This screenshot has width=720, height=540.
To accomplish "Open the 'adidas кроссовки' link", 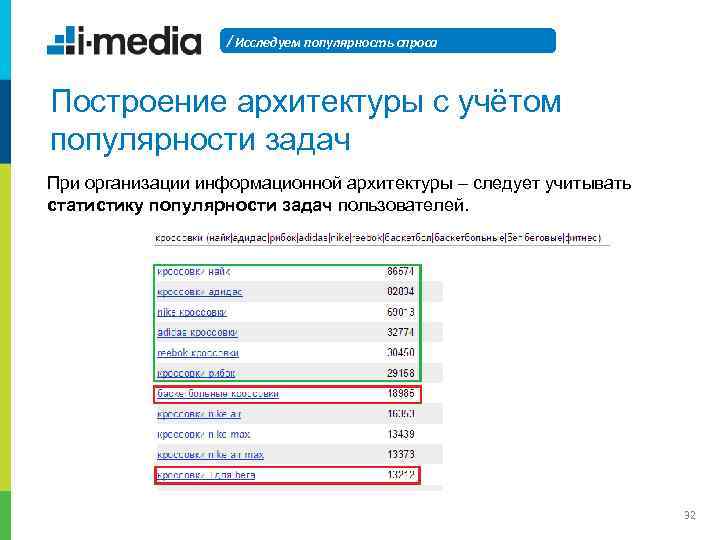I will point(197,332).
